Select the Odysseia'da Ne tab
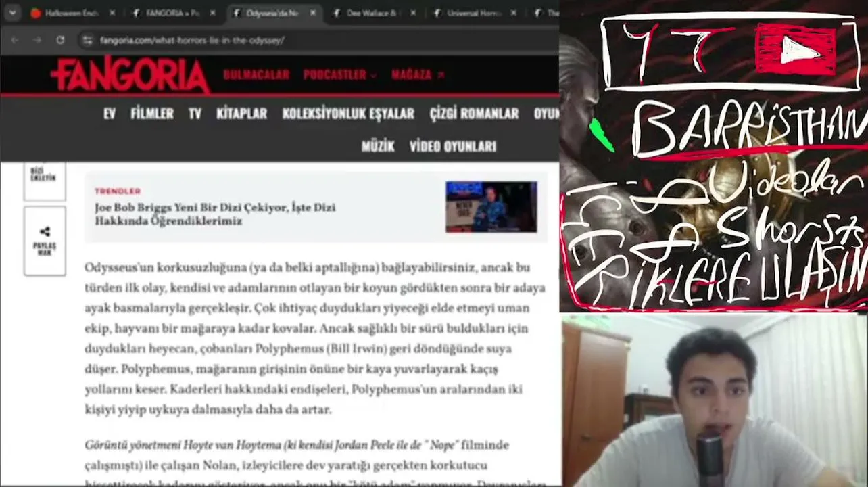 [273, 13]
